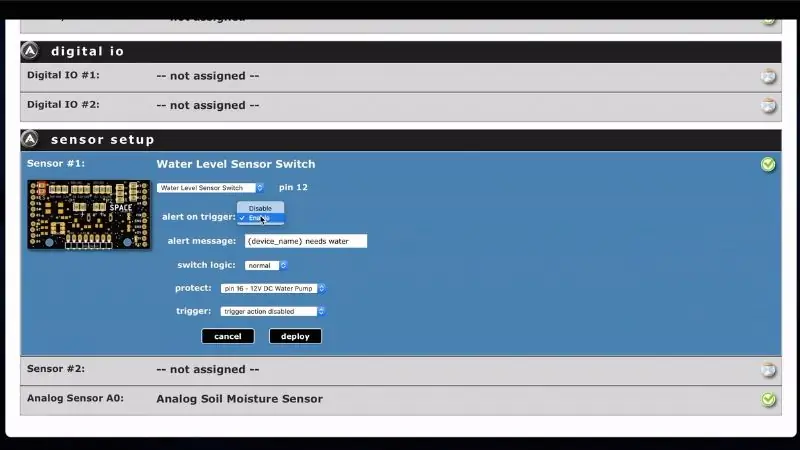The height and width of the screenshot is (450, 800).
Task: Choose Disable in alert on trigger menu
Action: [x=260, y=208]
